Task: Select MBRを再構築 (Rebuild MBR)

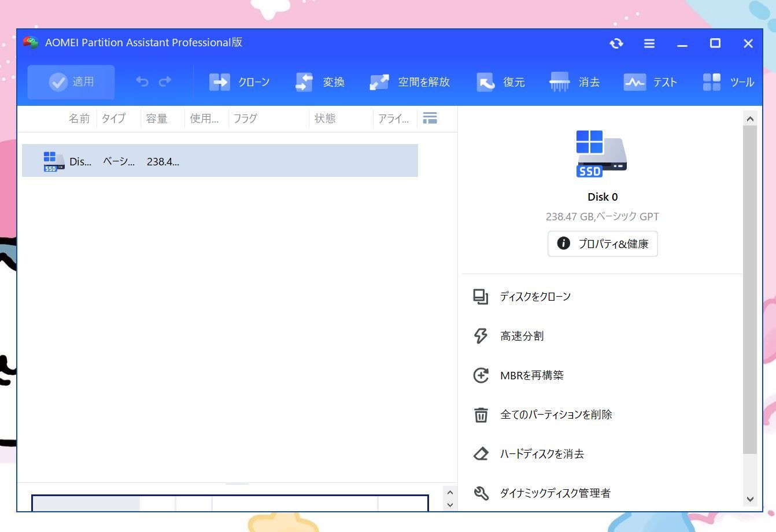Action: click(x=531, y=375)
